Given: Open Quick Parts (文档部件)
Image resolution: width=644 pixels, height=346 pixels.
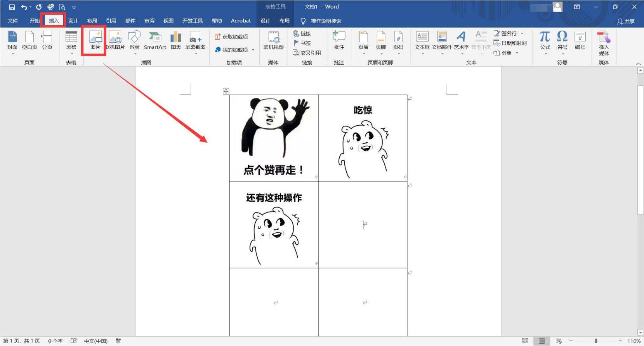Looking at the screenshot, I should (442, 43).
